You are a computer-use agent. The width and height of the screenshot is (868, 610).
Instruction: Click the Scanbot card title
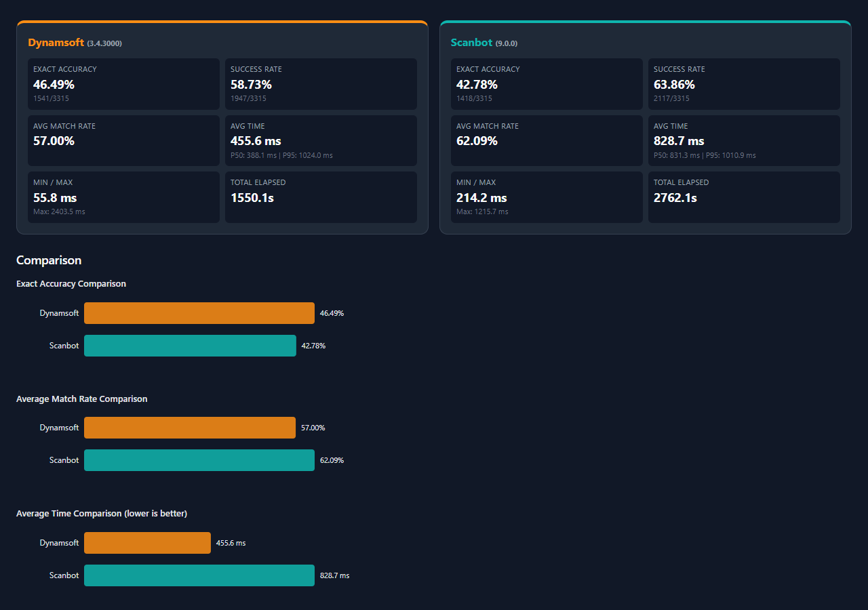[471, 43]
